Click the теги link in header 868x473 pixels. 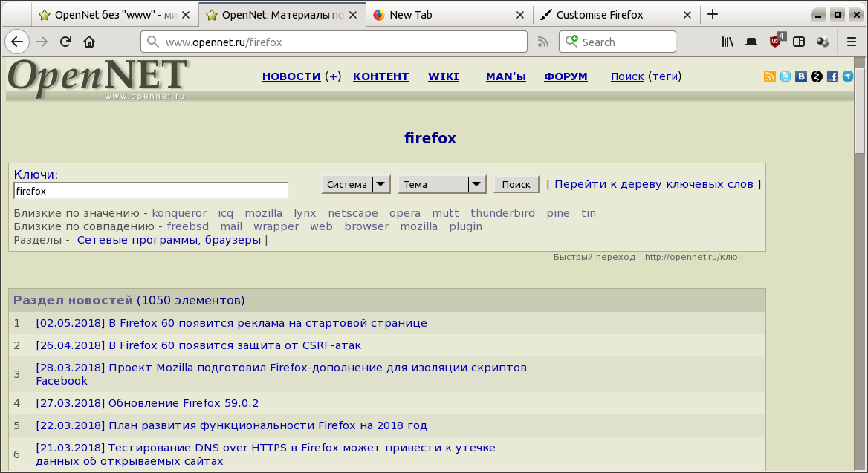pos(665,76)
